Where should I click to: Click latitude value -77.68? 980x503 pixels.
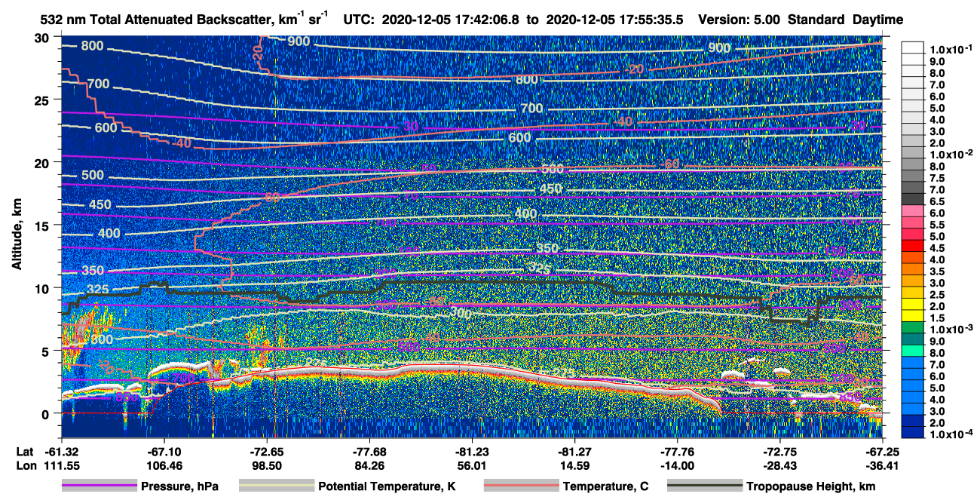(x=369, y=452)
